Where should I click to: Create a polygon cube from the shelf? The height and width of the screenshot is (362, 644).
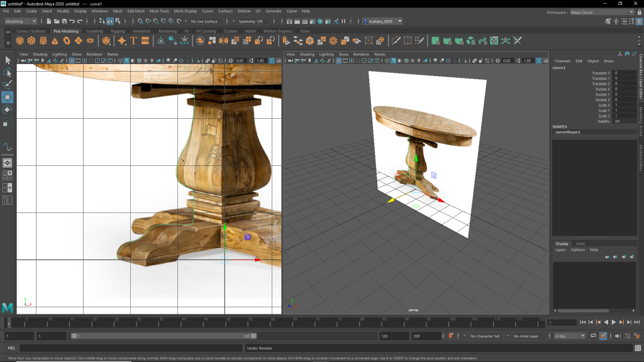(31, 41)
